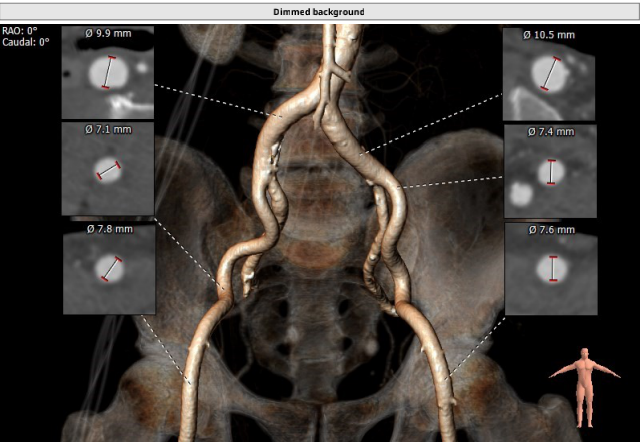Viewport: 642px width, 447px height.
Task: Click the Ø 10.5 mm diameter text label
Action: (549, 34)
